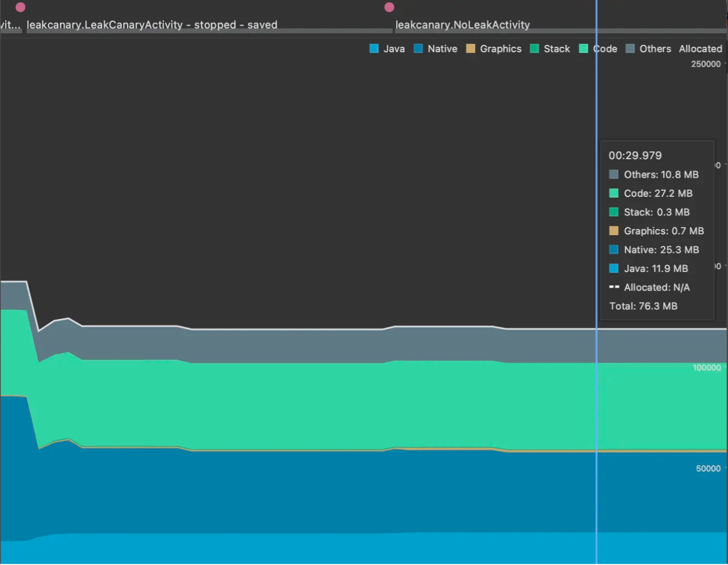Click the Code legend color swatch
728x565 pixels.
pos(583,49)
